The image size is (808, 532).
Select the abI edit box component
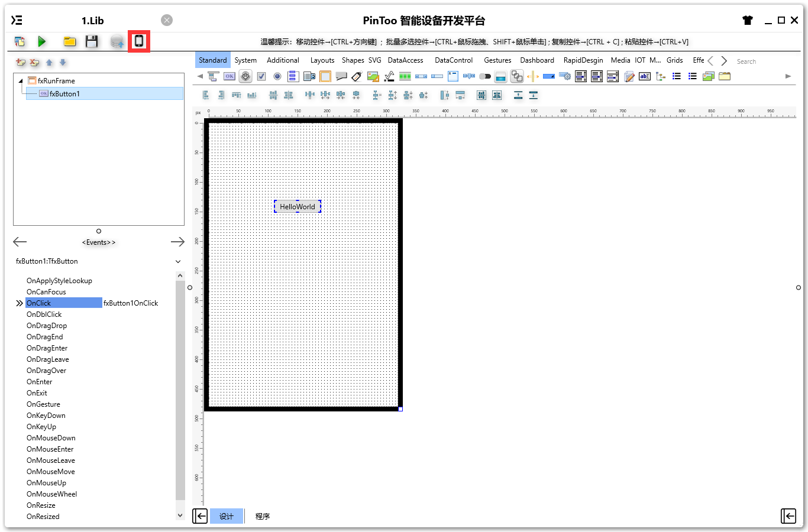645,76
